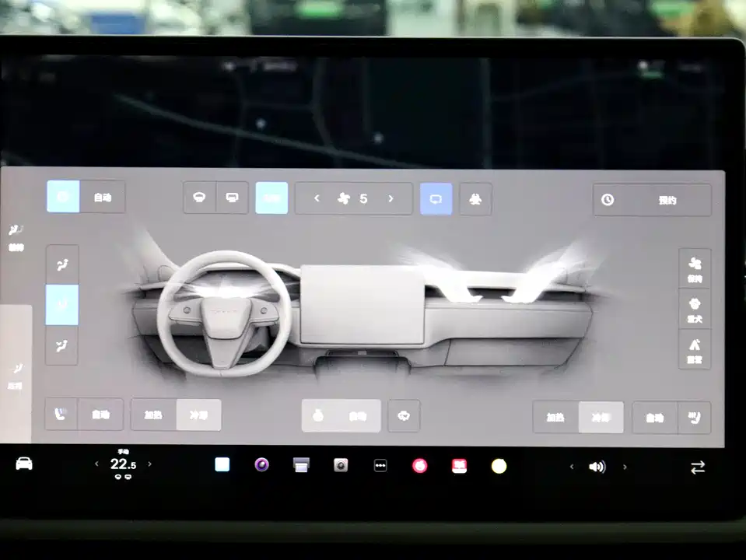Tap the front windshield defrost icon
Screen dimensions: 746x560
pos(200,198)
